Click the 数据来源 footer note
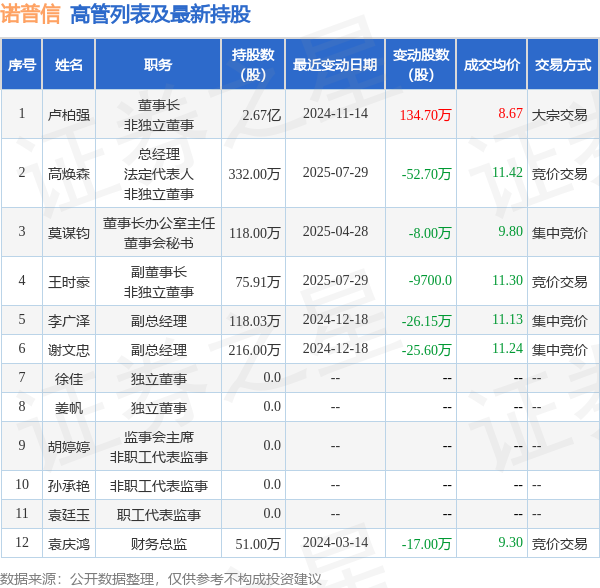The width and height of the screenshot is (600, 588). (x=161, y=579)
